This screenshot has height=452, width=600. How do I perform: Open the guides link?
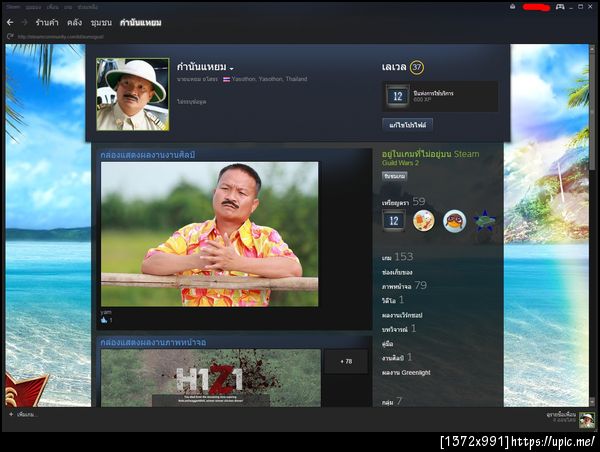(x=388, y=344)
